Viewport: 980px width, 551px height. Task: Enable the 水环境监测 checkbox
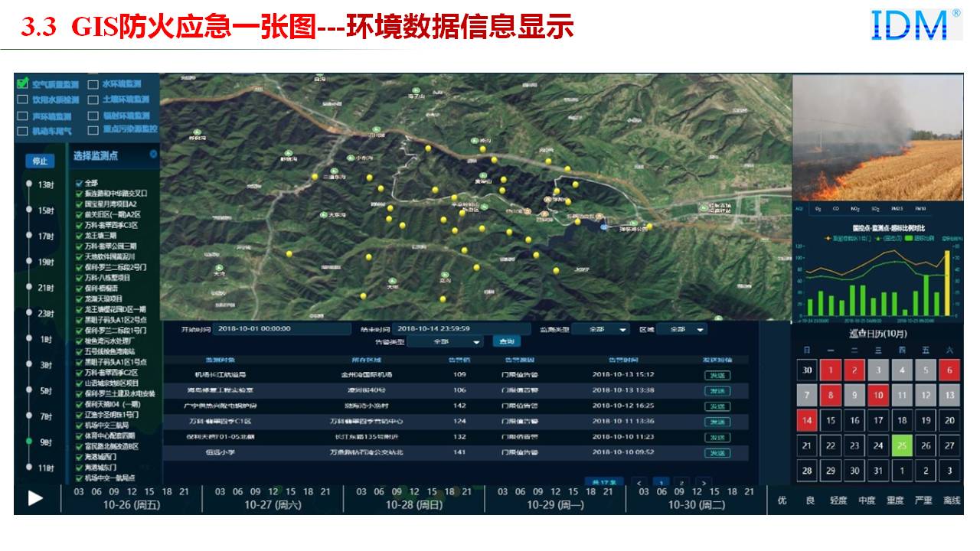[x=93, y=84]
